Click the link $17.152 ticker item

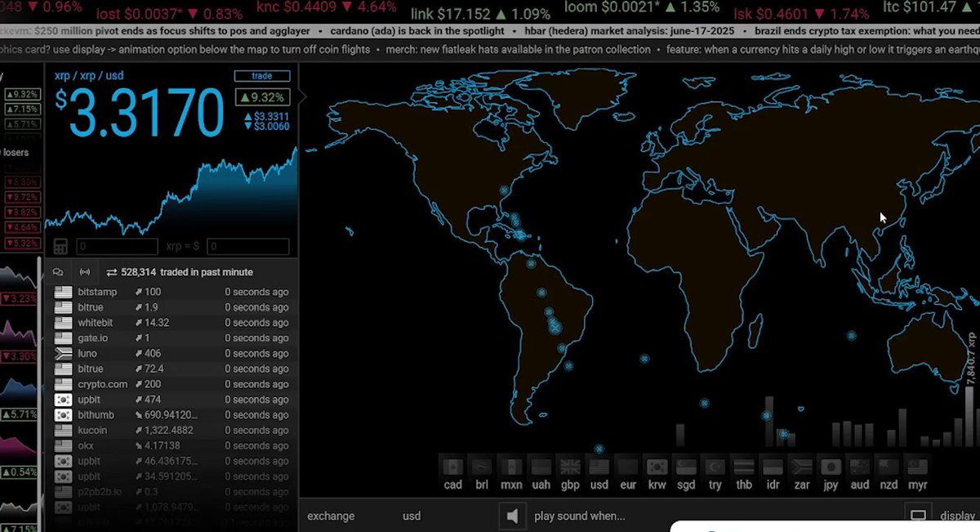pyautogui.click(x=482, y=14)
